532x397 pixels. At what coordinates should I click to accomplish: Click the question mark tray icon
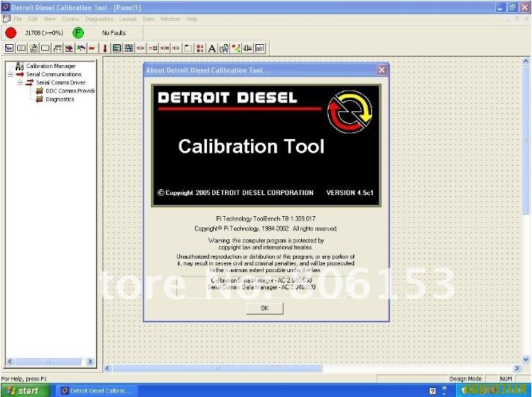click(432, 391)
